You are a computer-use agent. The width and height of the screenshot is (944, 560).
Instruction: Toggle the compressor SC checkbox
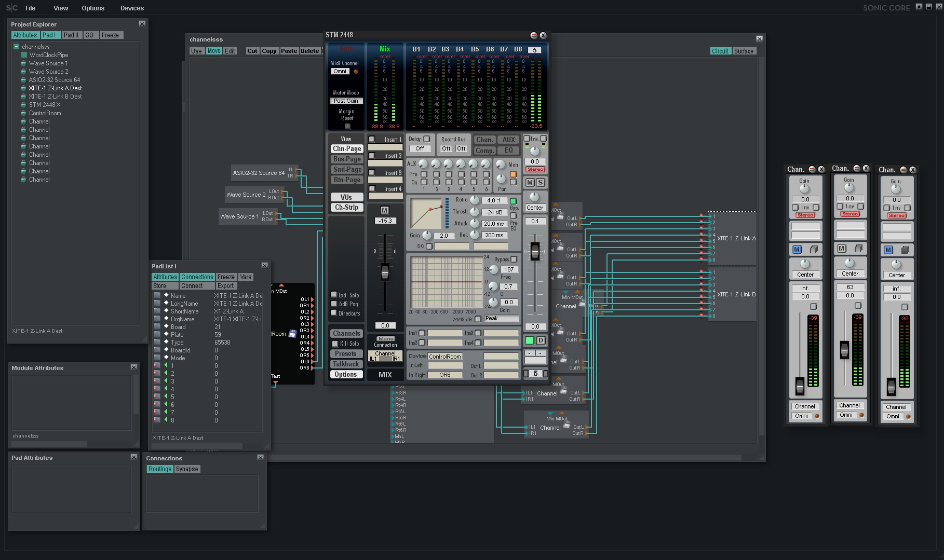click(429, 246)
